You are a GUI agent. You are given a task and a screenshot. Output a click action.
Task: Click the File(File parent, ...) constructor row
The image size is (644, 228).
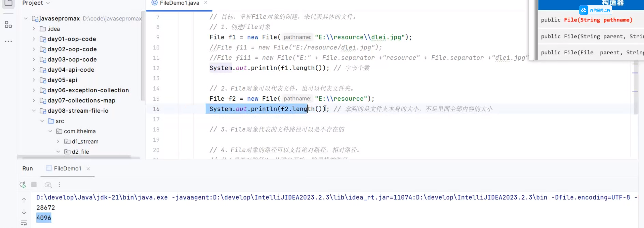coord(591,53)
